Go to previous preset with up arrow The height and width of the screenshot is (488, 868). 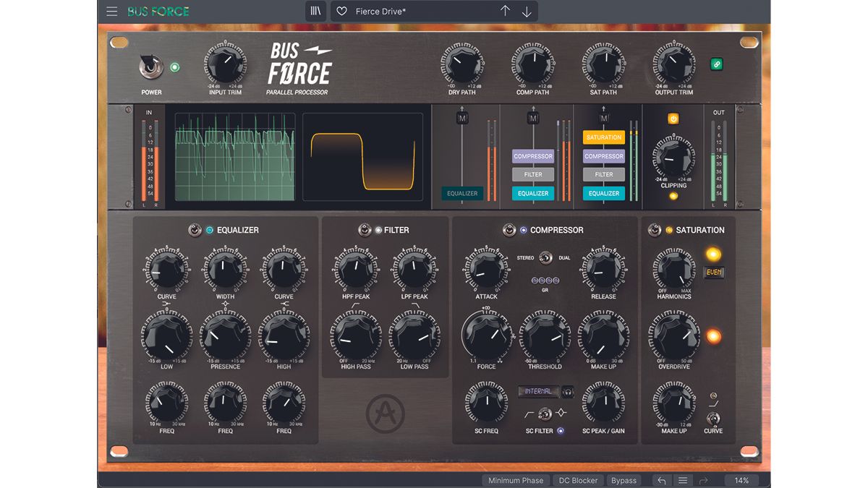point(505,11)
